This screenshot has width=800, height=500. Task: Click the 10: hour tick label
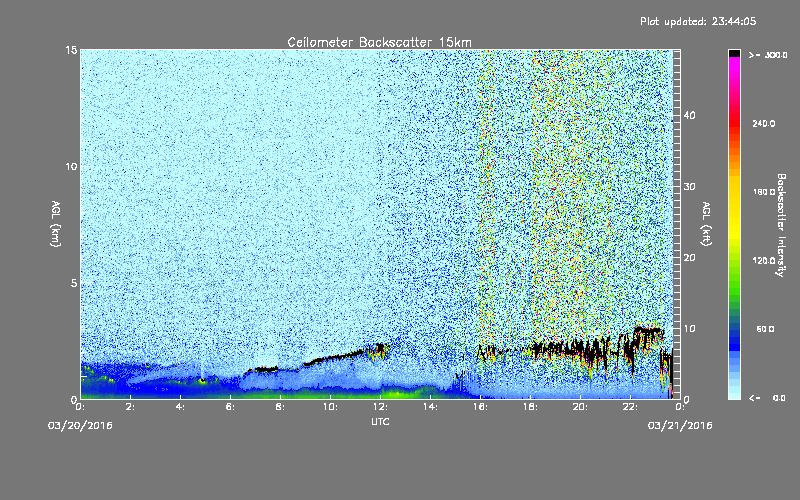[330, 407]
